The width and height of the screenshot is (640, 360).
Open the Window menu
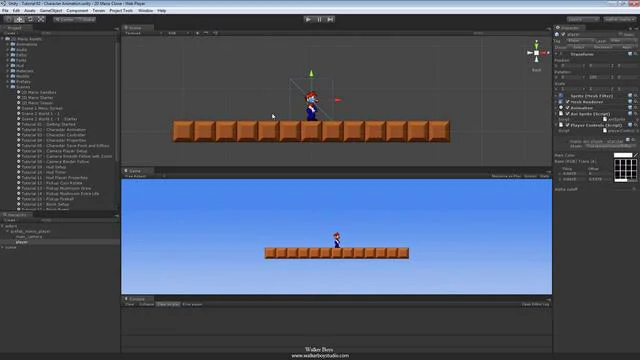point(145,11)
